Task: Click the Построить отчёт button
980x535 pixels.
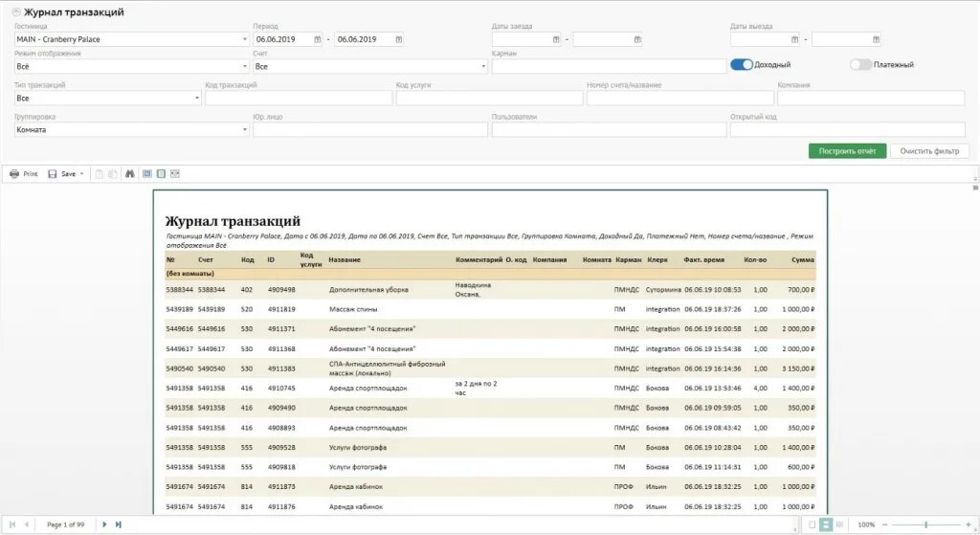Action: (x=847, y=150)
